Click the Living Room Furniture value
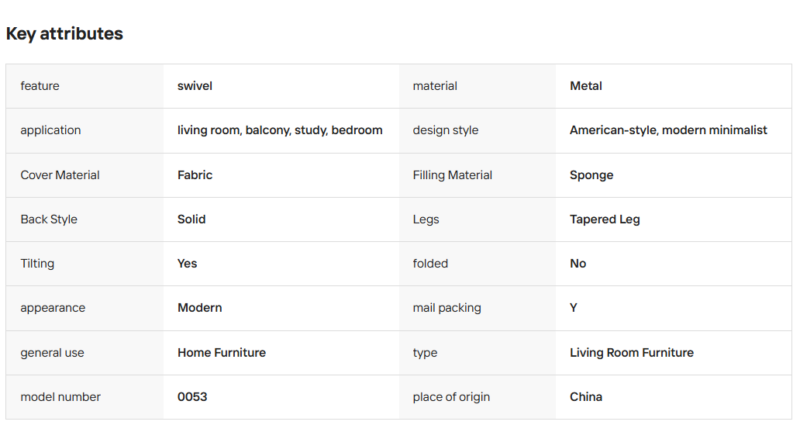 click(x=632, y=353)
